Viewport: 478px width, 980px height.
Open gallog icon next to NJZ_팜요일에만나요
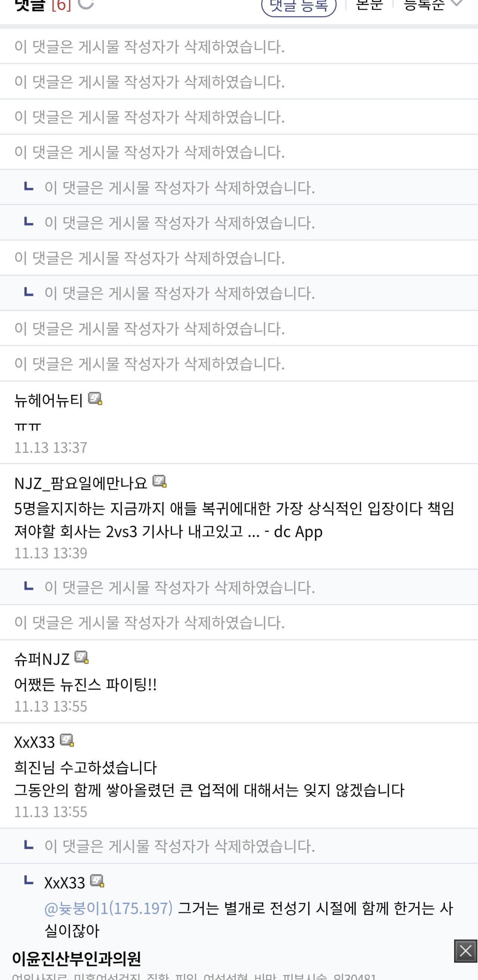coord(159,482)
